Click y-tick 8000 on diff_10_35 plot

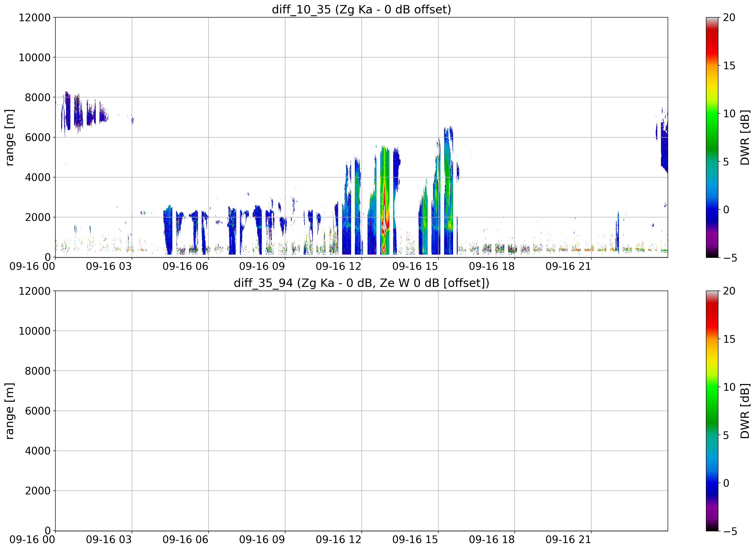[38, 97]
